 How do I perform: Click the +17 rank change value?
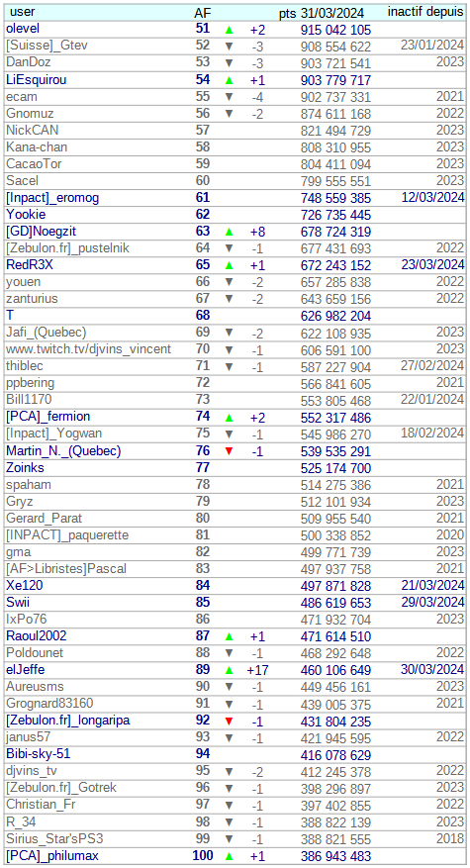point(257,670)
